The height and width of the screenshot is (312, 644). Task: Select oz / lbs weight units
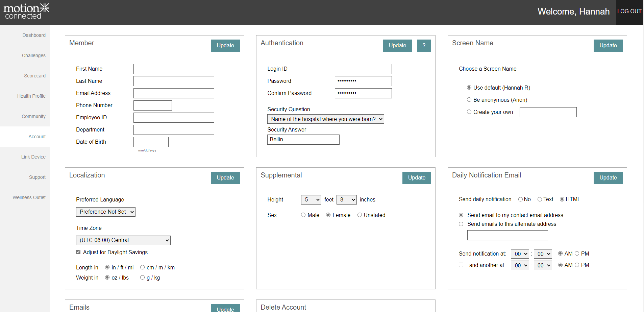[x=107, y=278]
